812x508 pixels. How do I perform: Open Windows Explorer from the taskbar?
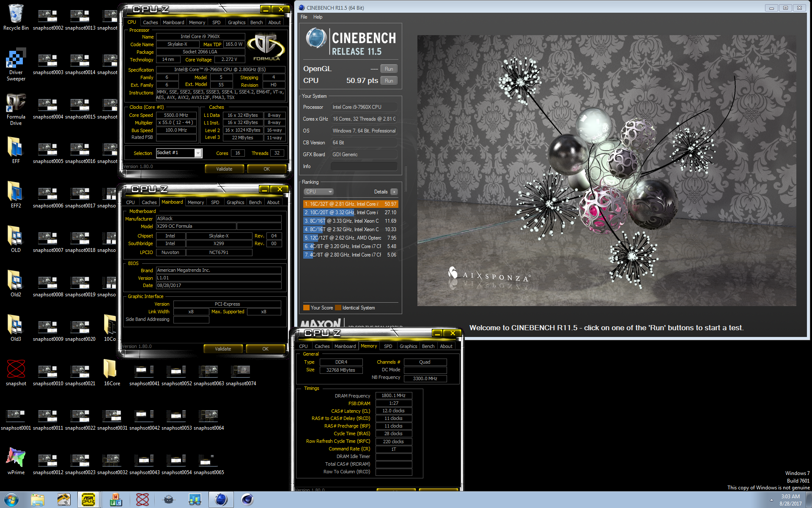pyautogui.click(x=38, y=500)
